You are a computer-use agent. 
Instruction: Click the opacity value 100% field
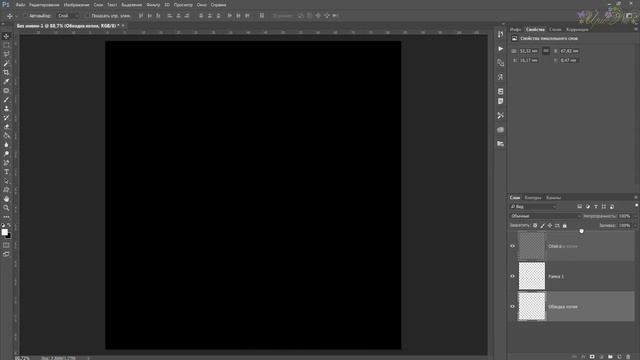pos(625,216)
